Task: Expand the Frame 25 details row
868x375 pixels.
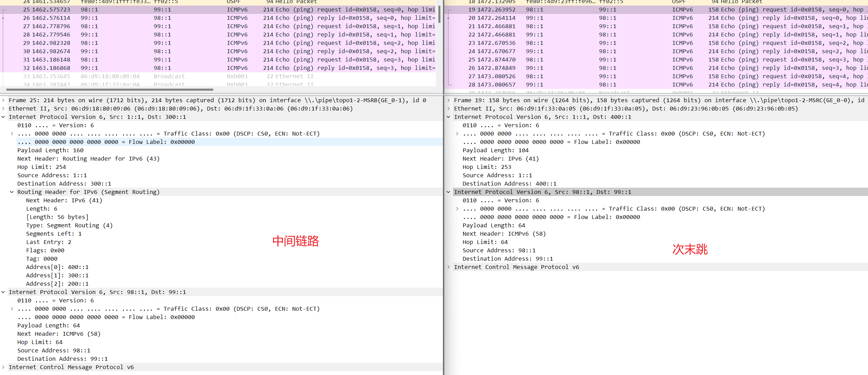Action: (3, 100)
